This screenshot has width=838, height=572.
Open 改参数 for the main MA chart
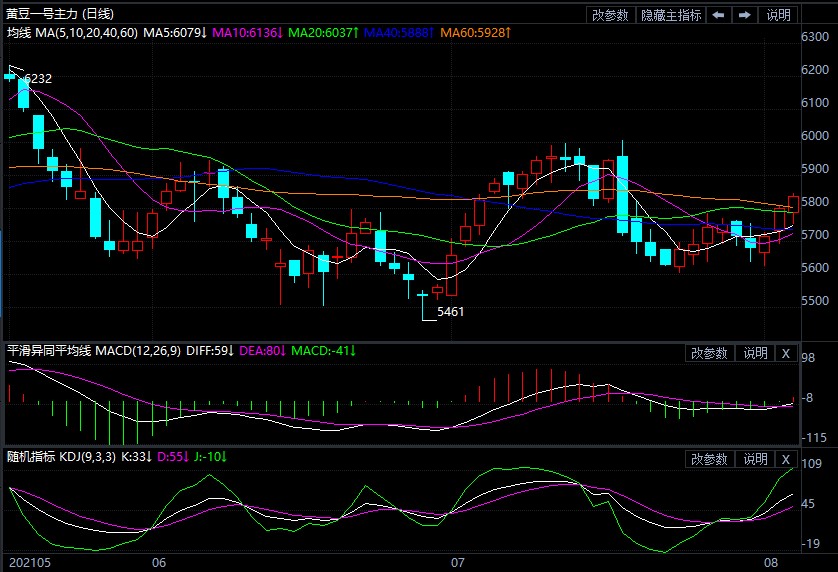coord(610,15)
